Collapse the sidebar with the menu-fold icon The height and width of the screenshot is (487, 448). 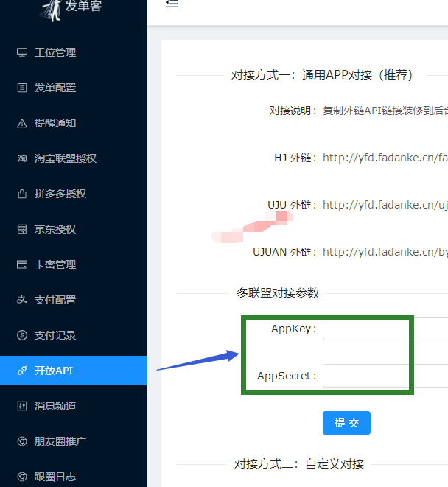point(172,4)
